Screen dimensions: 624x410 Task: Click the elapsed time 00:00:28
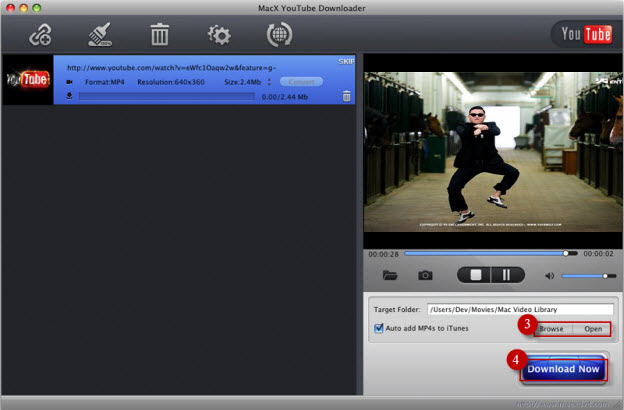tap(383, 254)
